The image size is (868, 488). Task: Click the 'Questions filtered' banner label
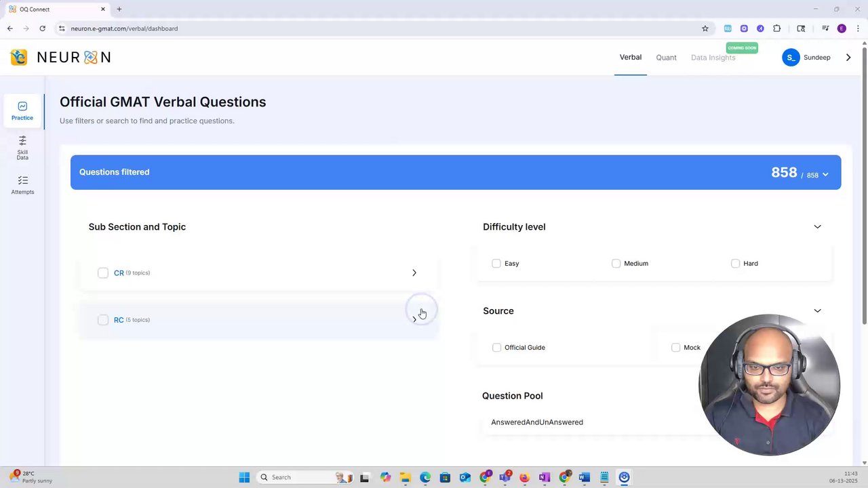(114, 172)
